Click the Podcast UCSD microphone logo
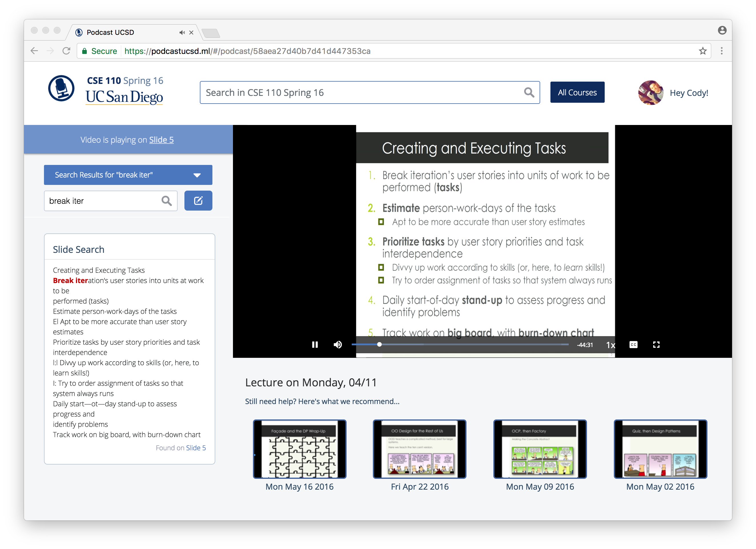756x549 pixels. click(x=61, y=88)
